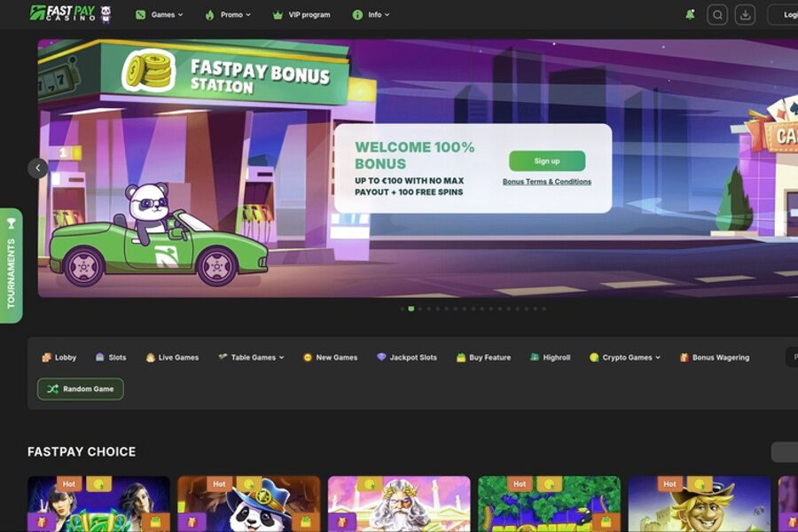
Task: Click the Games controller icon
Action: pyautogui.click(x=140, y=15)
